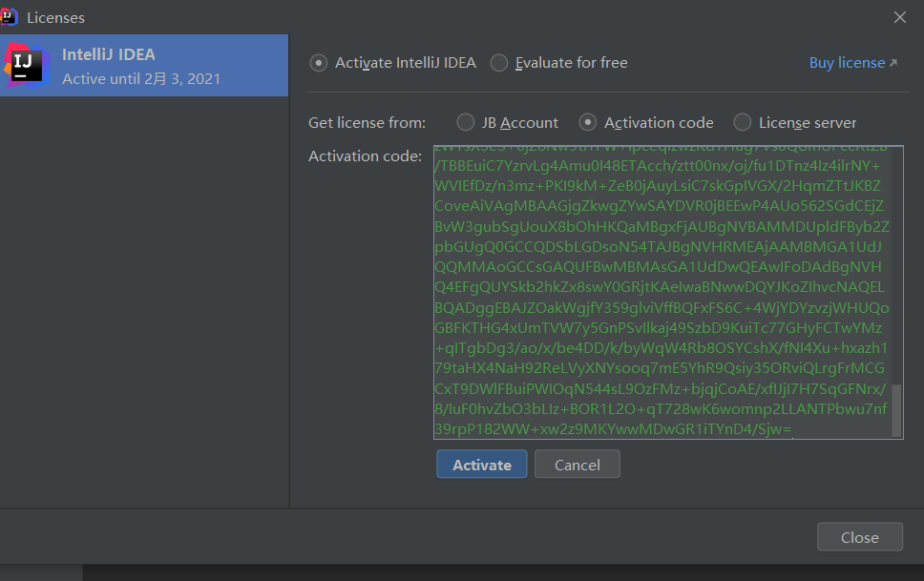Click the Close button at bottom
This screenshot has height=581, width=924.
860,537
